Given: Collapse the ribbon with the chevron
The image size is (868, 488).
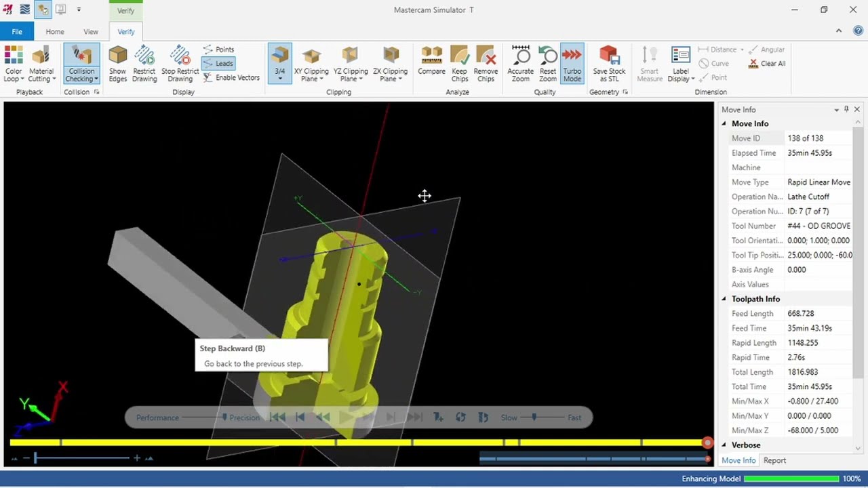Looking at the screenshot, I should click(x=839, y=31).
